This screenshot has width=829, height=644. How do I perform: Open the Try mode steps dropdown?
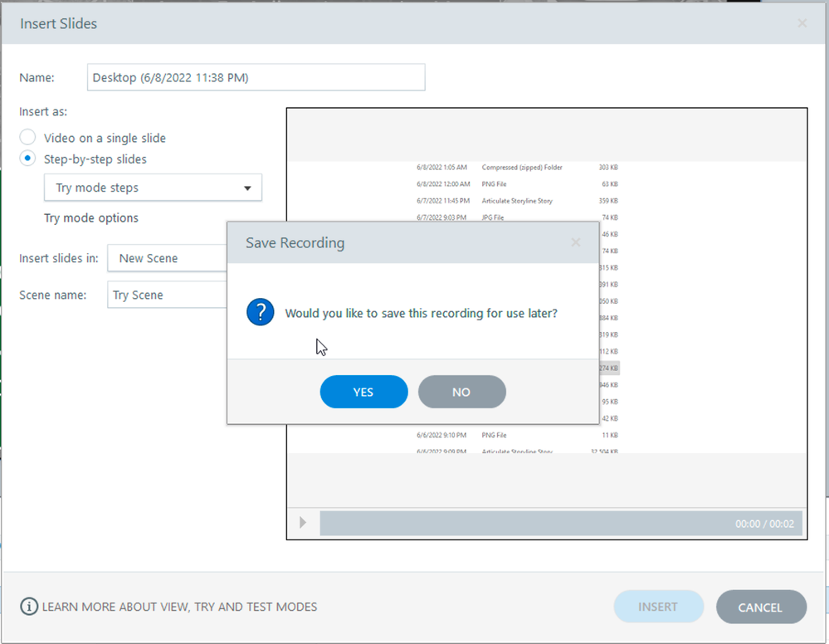point(153,188)
